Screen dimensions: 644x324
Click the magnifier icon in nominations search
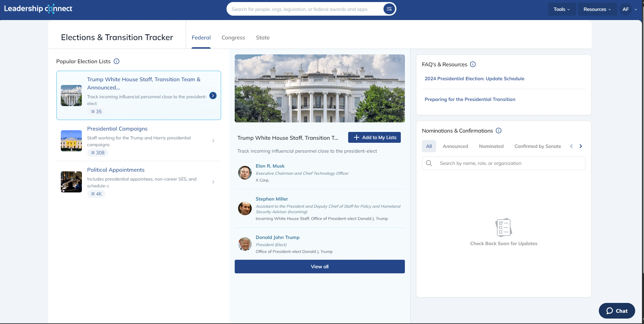429,163
